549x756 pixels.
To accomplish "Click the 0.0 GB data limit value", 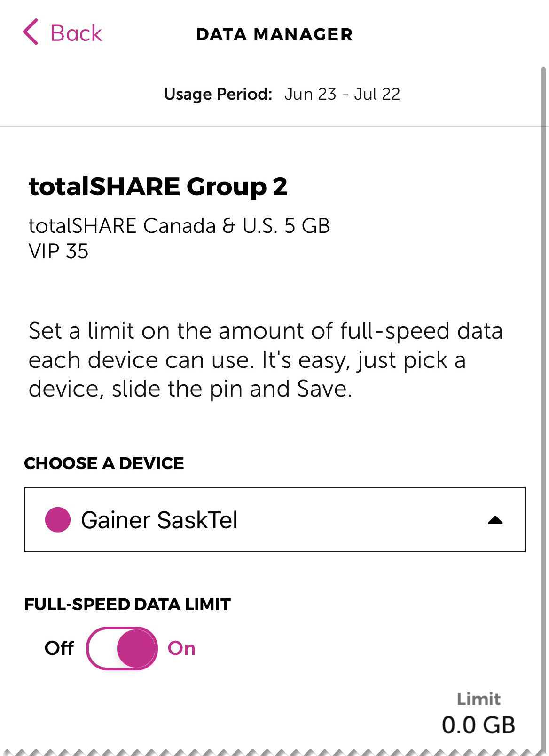I will click(478, 724).
